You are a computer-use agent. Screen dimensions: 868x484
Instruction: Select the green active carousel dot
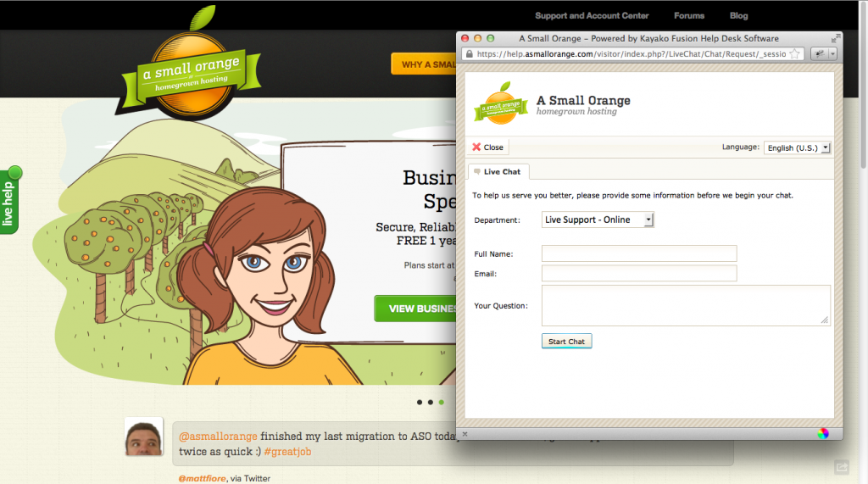click(x=441, y=402)
